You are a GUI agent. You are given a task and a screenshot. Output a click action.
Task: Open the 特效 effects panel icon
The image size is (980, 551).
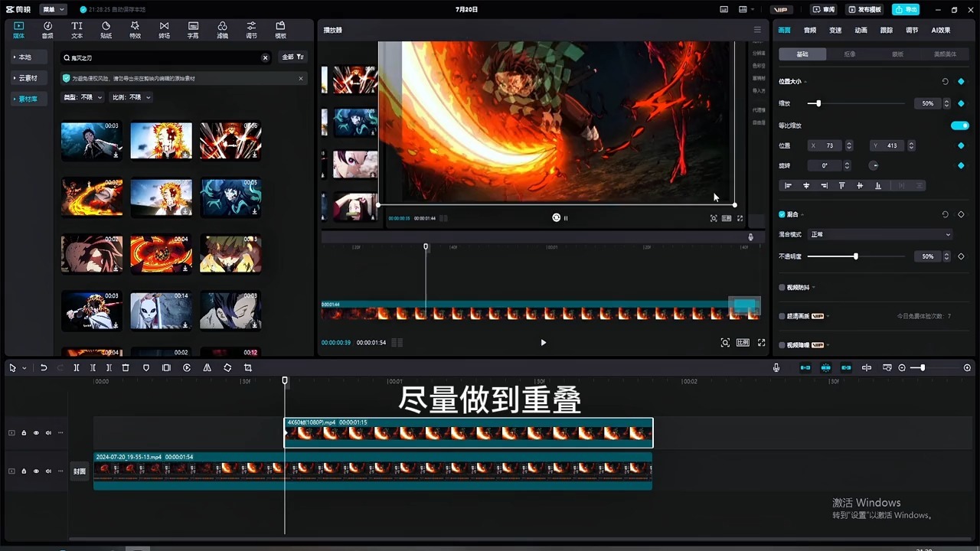[x=135, y=30]
